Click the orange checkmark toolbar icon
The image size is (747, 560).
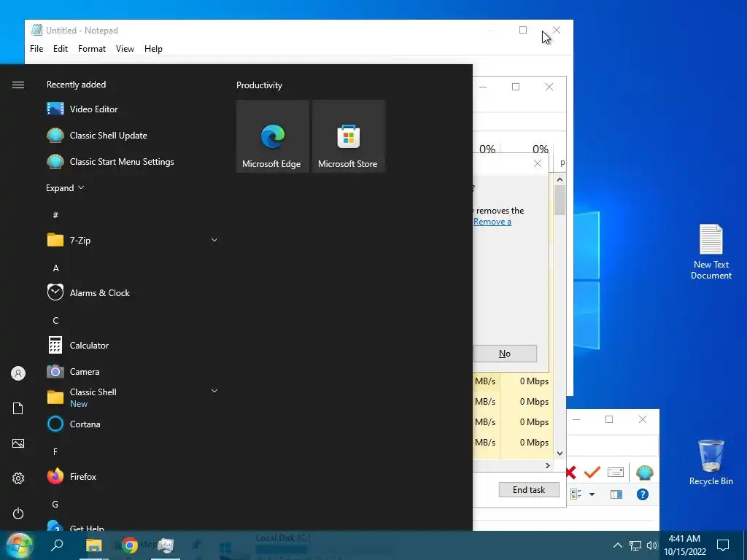[592, 472]
